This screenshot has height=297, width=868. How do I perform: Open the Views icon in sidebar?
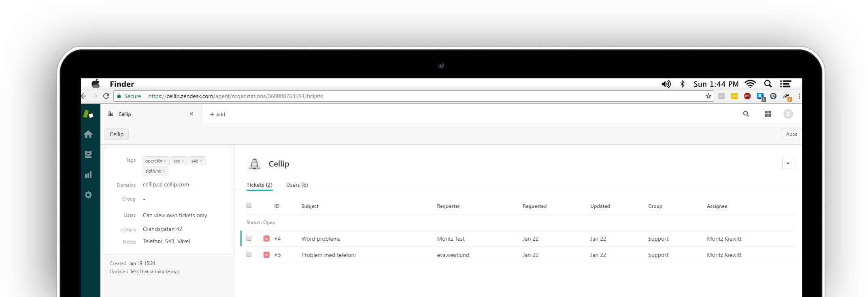point(88,154)
